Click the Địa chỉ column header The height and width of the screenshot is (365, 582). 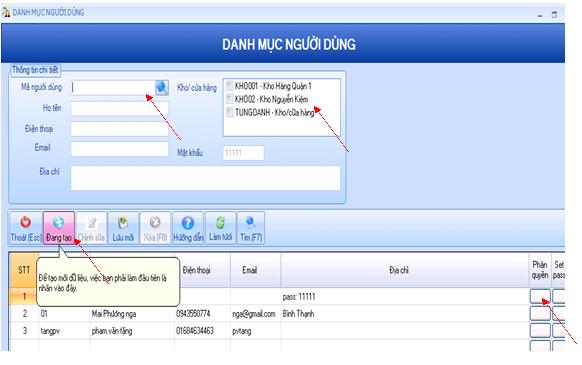(405, 270)
